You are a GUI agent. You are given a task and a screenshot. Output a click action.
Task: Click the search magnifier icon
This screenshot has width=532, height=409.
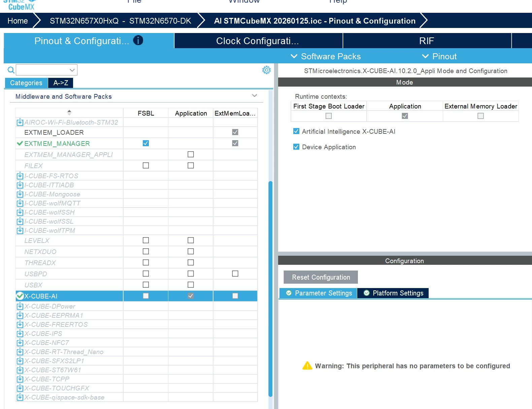(x=11, y=70)
